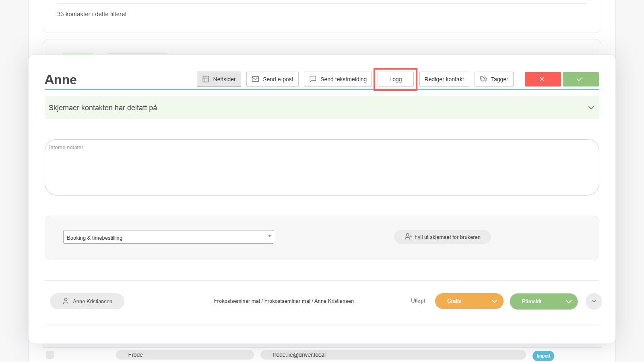644x362 pixels.
Task: Tick the checkbox in the Frode row
Action: click(x=50, y=355)
